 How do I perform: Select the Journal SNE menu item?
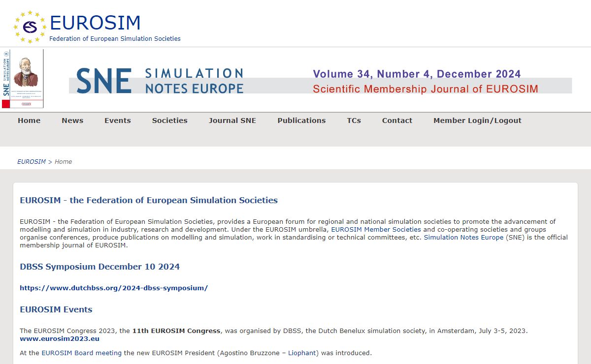coord(232,121)
